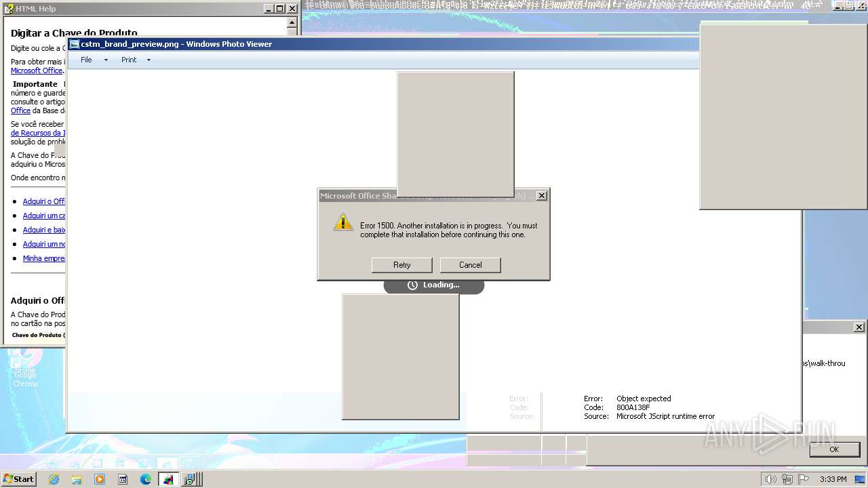Click the Photo Viewer title bar icon
The width and height of the screenshot is (868, 488).
74,44
